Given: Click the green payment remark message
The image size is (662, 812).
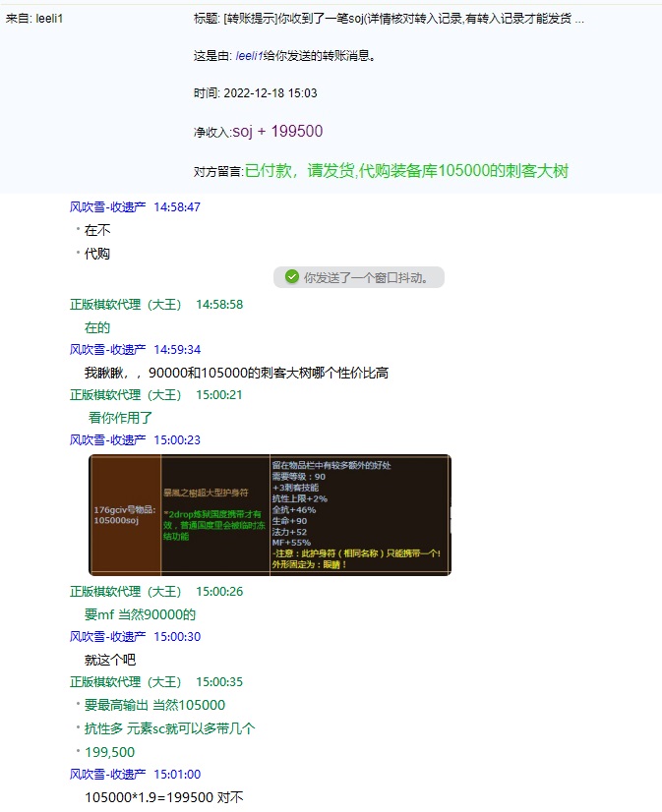Looking at the screenshot, I should click(406, 170).
